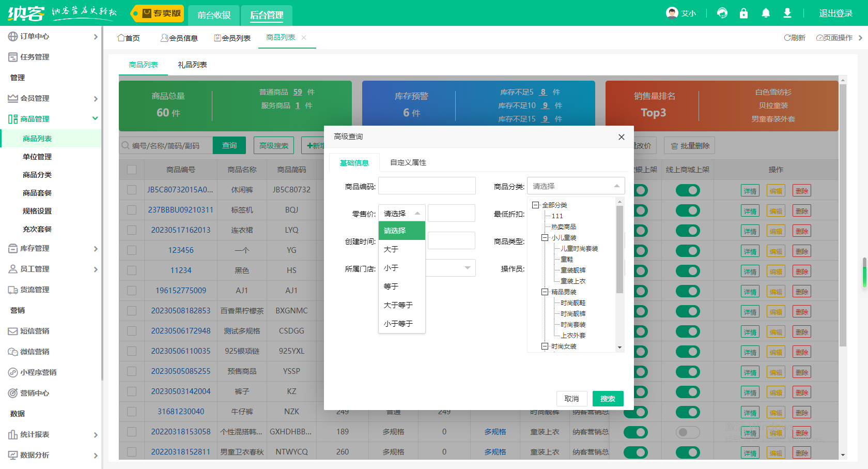Image resolution: width=868 pixels, height=469 pixels.
Task: Tick the select-all checkbox in table header
Action: pyautogui.click(x=132, y=170)
